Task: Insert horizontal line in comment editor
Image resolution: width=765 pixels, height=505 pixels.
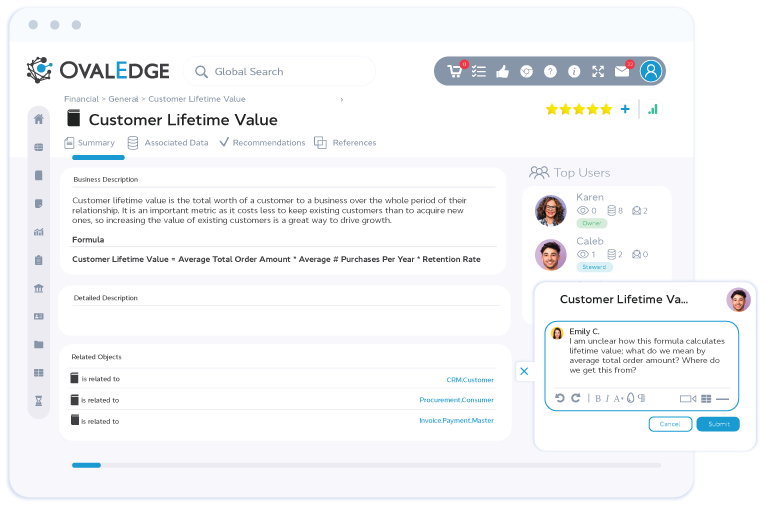Action: click(x=723, y=399)
